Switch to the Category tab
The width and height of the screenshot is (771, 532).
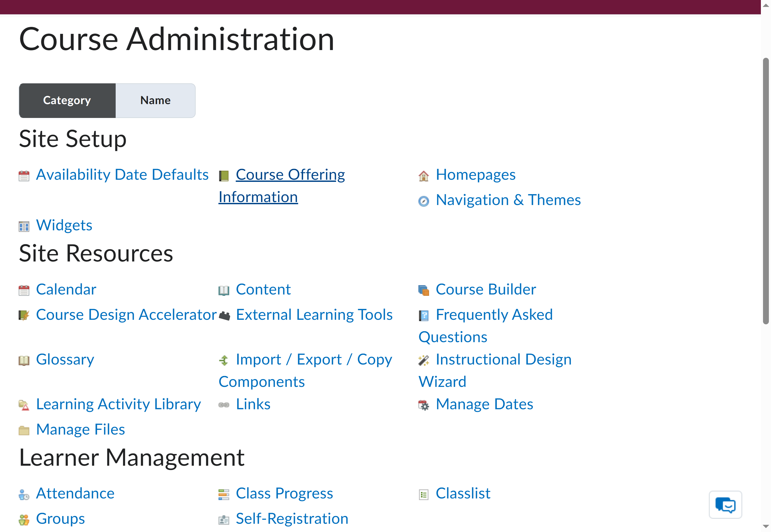[67, 100]
